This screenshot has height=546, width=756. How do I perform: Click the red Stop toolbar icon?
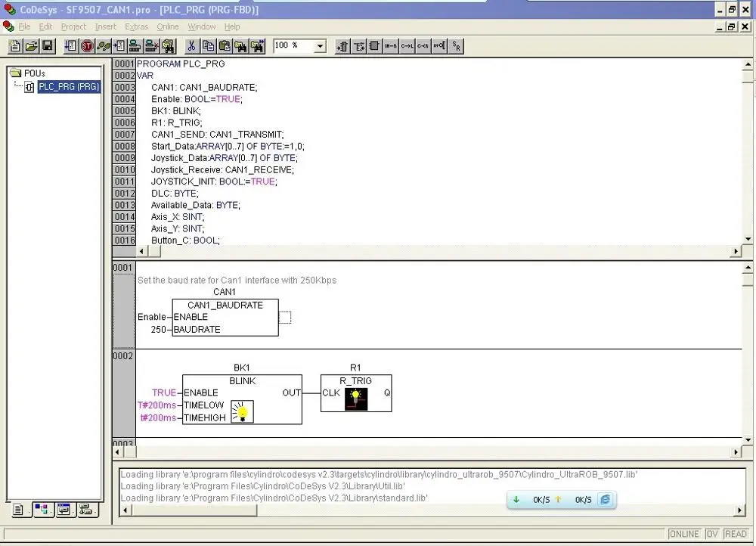87,46
